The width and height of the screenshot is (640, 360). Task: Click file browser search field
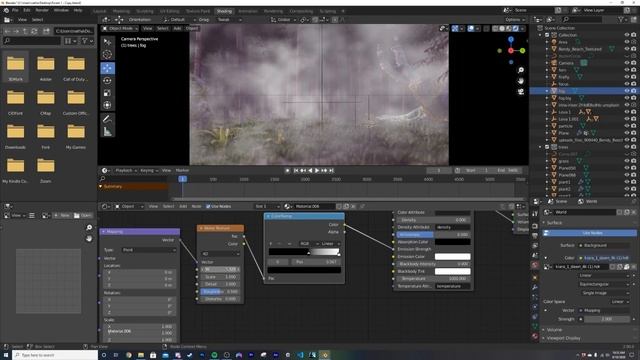[32, 41]
